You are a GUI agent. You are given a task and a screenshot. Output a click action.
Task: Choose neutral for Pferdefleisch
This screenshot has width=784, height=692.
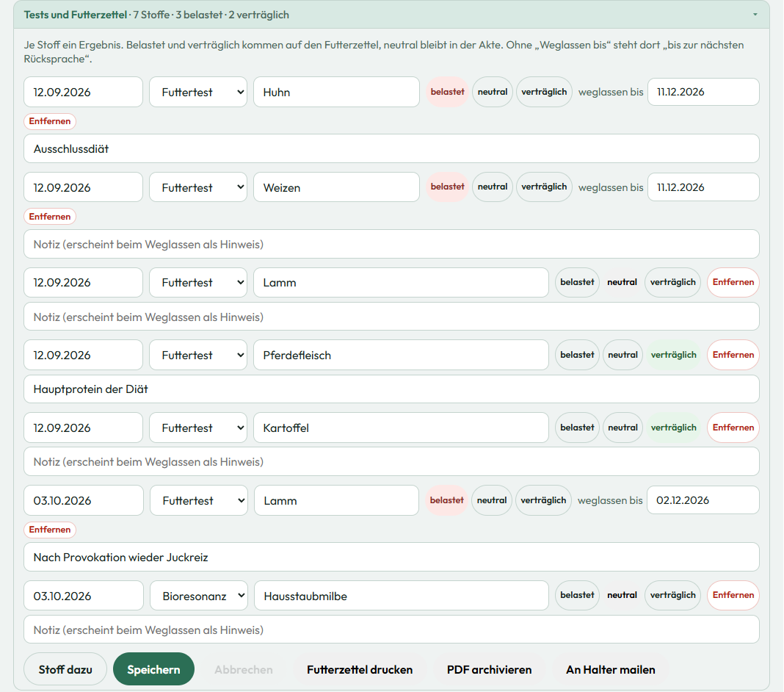click(x=623, y=355)
